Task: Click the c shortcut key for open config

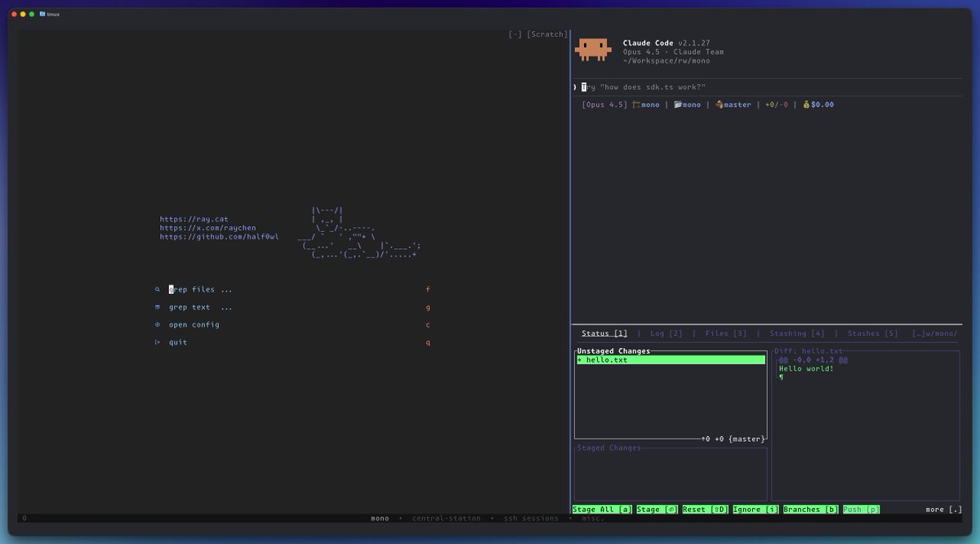Action: [428, 324]
